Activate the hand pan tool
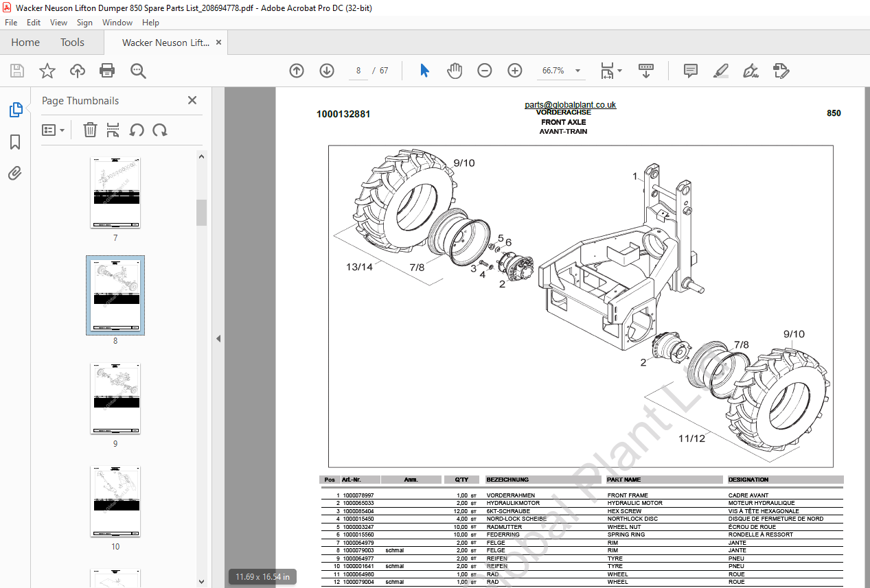This screenshot has width=870, height=588. [454, 71]
